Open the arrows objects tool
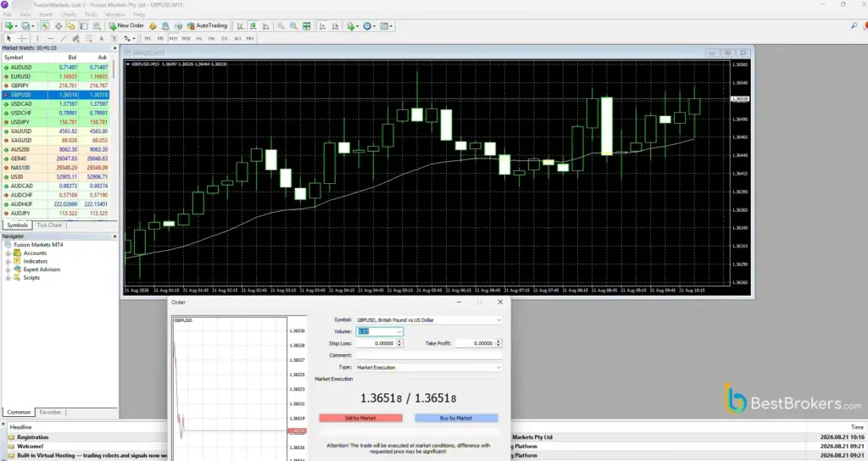Screen dimensions: 868x461 tap(129, 39)
